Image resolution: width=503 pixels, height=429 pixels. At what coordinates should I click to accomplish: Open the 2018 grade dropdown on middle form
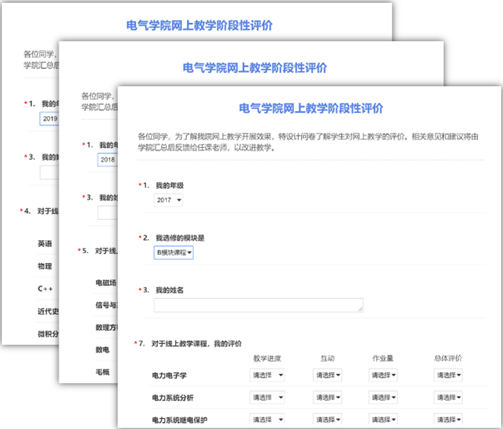(x=108, y=160)
